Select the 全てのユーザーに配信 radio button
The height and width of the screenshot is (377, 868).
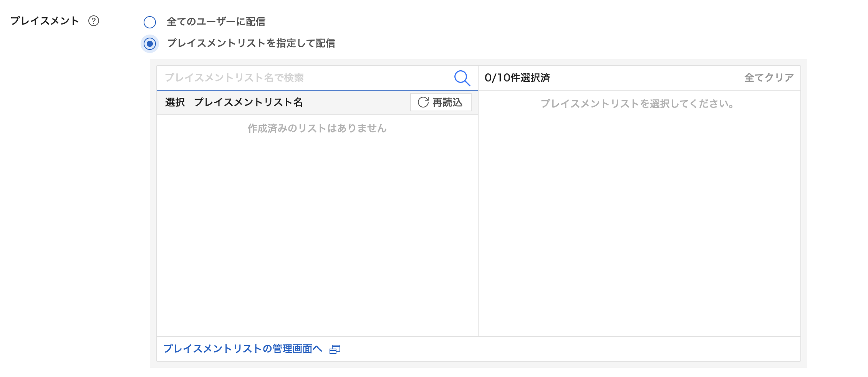point(150,22)
